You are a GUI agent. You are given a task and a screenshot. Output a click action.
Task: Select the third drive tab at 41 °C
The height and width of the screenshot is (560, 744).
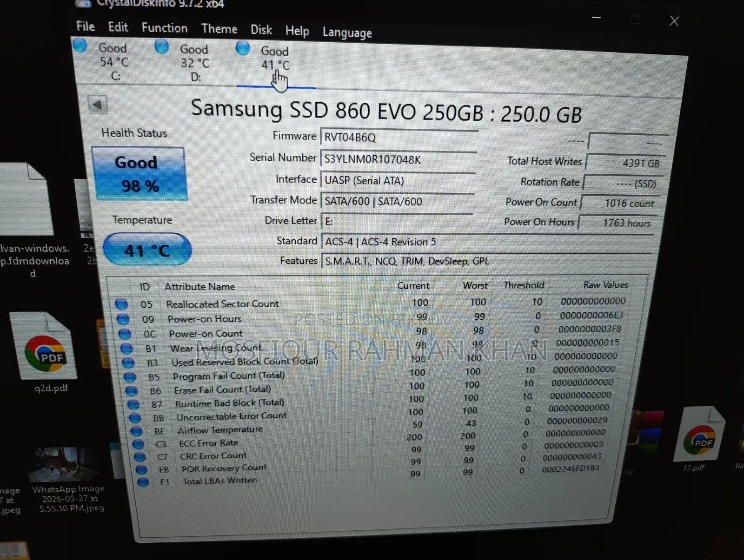point(275,65)
